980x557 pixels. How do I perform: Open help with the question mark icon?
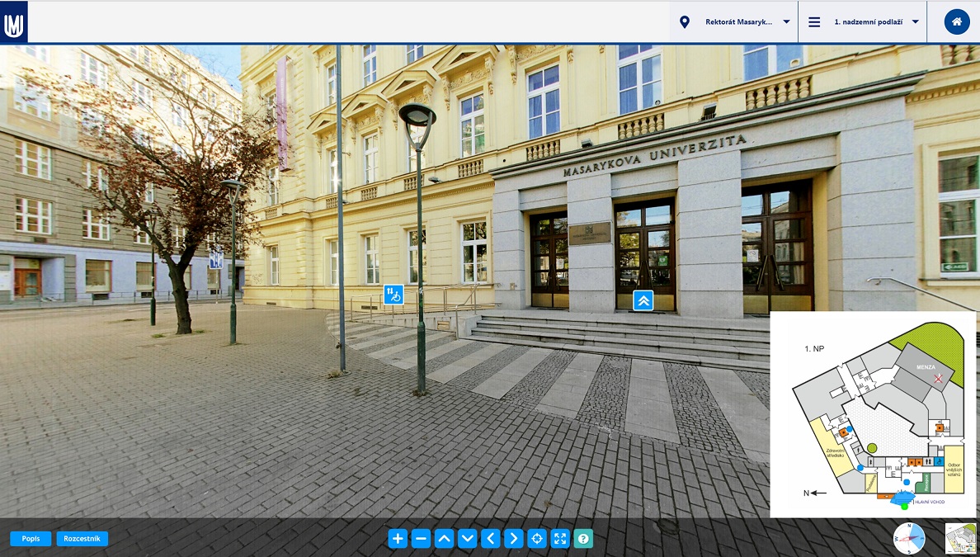583,538
